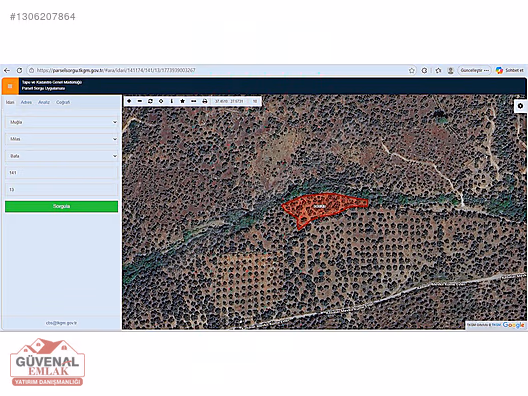Click the coordinates readout in toolbar
Screen dimensions: 528x396
pos(229,101)
